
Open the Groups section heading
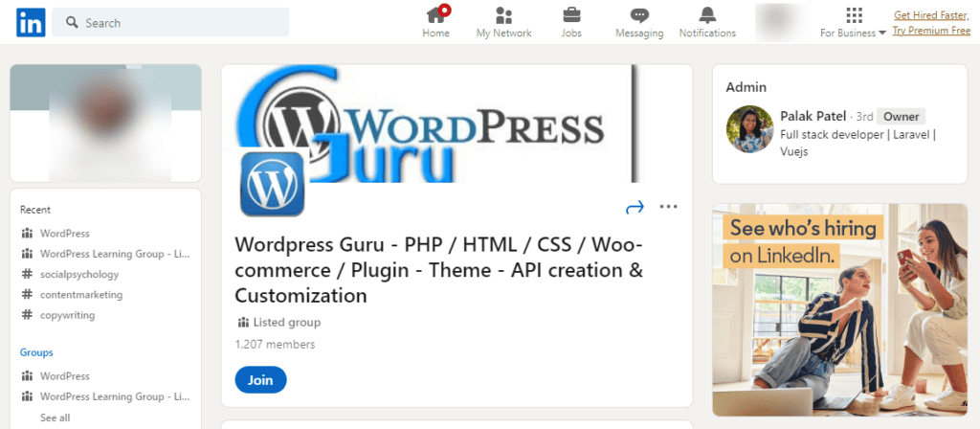point(36,352)
